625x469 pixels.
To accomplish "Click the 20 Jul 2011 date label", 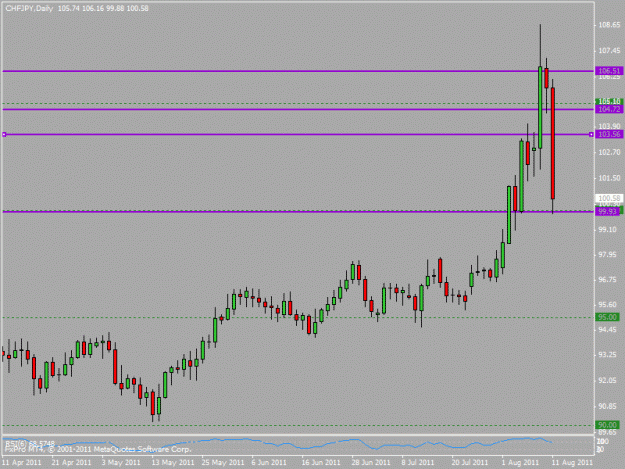I will [470, 462].
